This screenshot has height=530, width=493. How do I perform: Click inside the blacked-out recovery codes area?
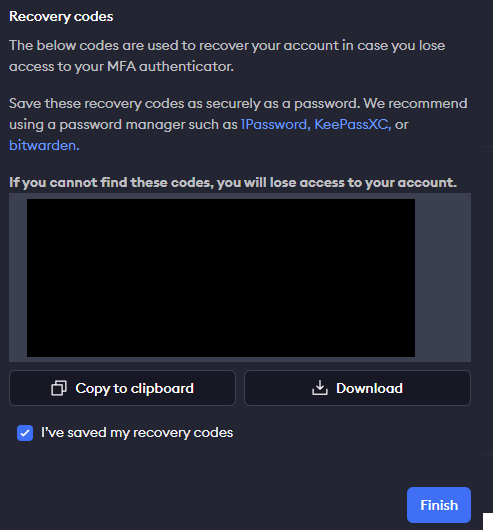pos(221,278)
